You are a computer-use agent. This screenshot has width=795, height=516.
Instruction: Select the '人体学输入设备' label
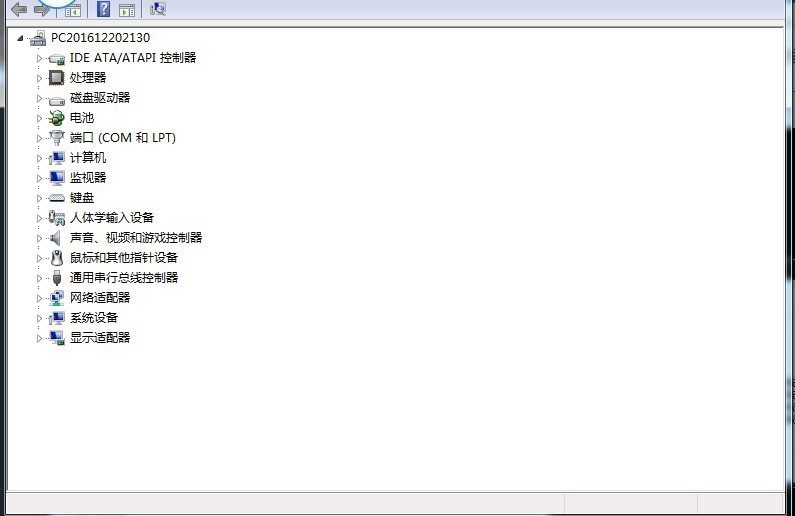[112, 217]
